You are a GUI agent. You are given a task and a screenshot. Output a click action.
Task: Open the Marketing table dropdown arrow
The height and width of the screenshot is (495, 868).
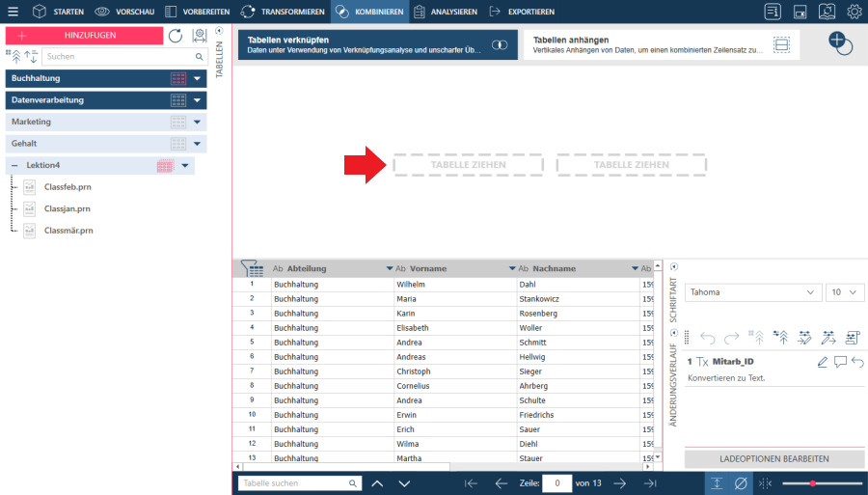coord(197,122)
